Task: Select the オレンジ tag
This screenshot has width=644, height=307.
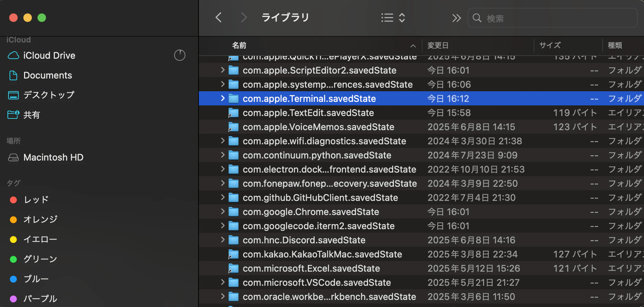Action: click(40, 220)
